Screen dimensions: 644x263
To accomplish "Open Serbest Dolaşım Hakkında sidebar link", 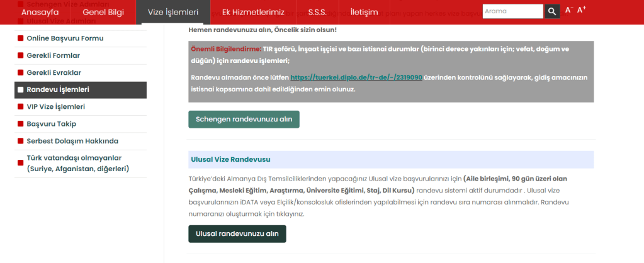I will (x=72, y=141).
